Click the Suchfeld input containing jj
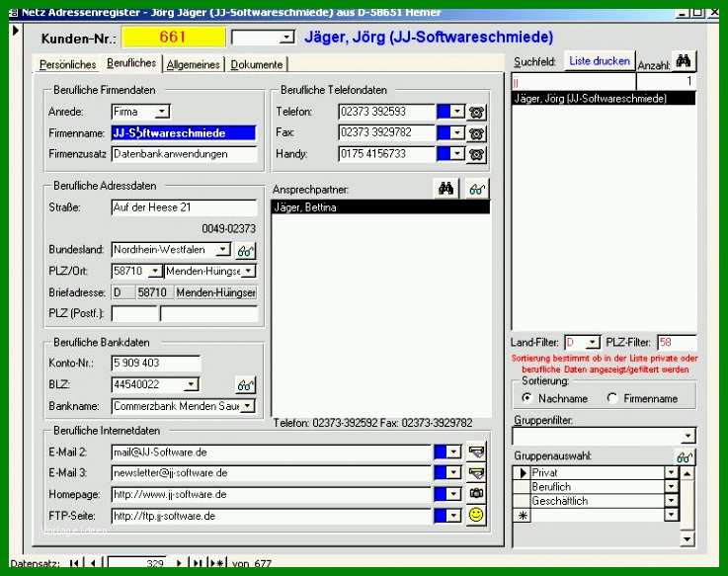Screen dimensions: 728x576 573,82
